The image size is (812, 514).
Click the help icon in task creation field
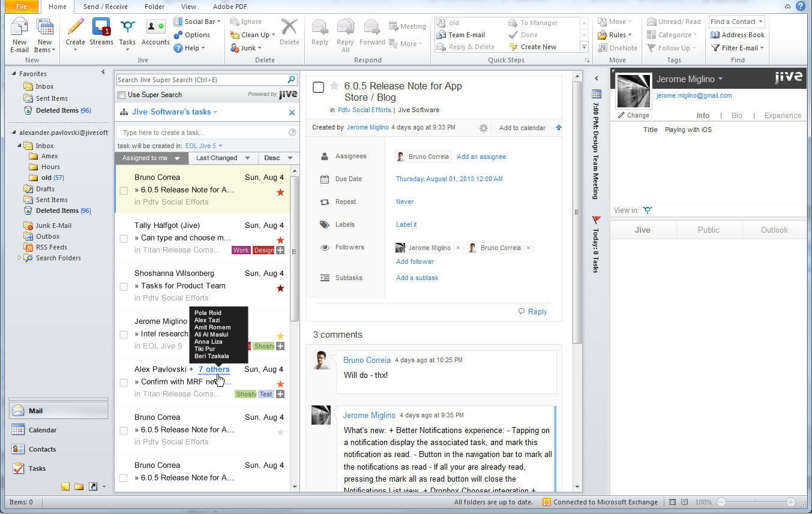coord(292,133)
